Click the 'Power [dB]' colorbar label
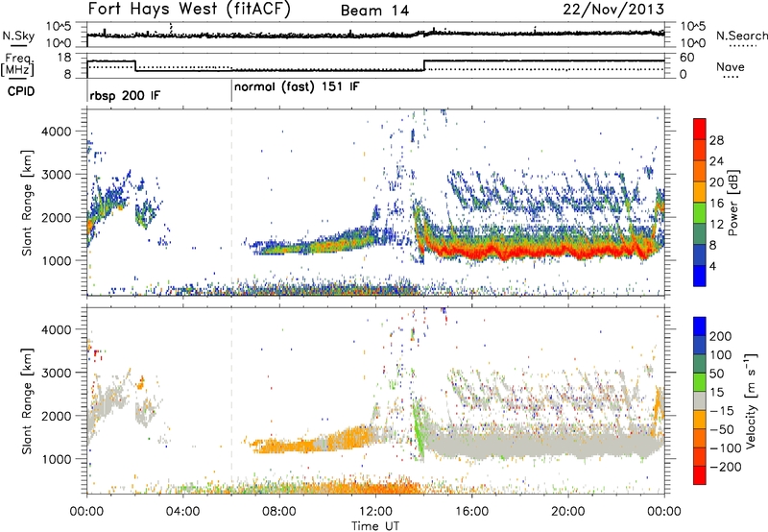 pos(732,203)
